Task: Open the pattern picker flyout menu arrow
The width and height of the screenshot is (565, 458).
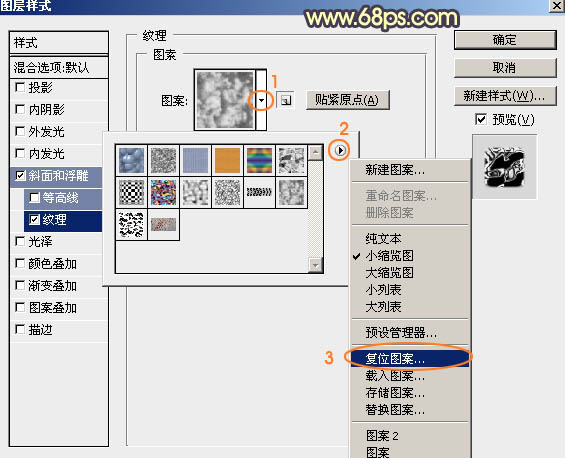Action: point(339,150)
